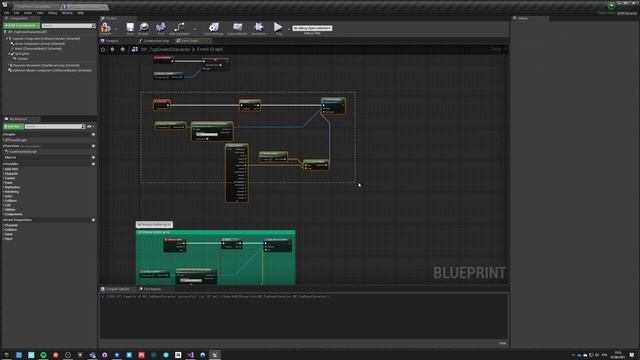Click the Clear button in Compiler Results
Viewport: 640px width, 360px height.
point(502,343)
